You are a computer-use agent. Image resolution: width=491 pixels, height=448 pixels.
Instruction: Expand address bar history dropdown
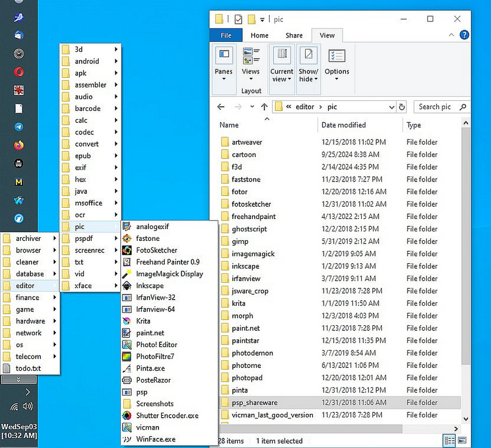click(x=391, y=107)
